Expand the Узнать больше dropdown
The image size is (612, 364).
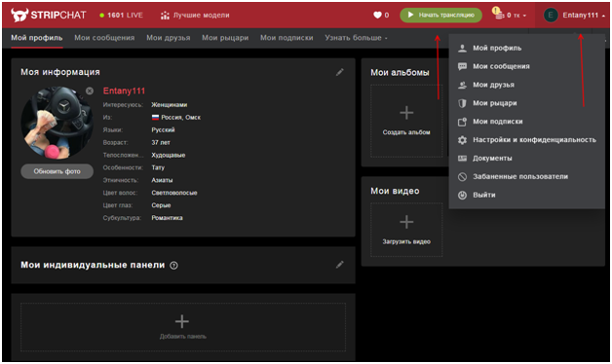point(356,38)
